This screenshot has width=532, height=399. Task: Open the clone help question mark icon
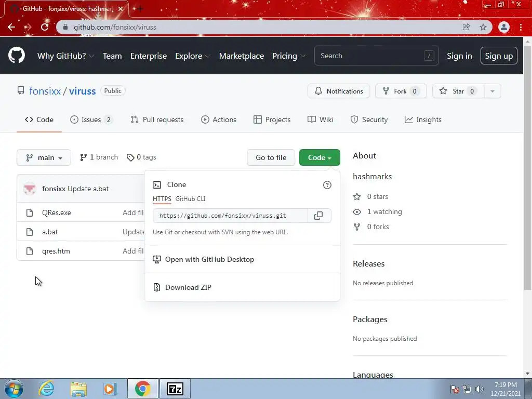[327, 185]
